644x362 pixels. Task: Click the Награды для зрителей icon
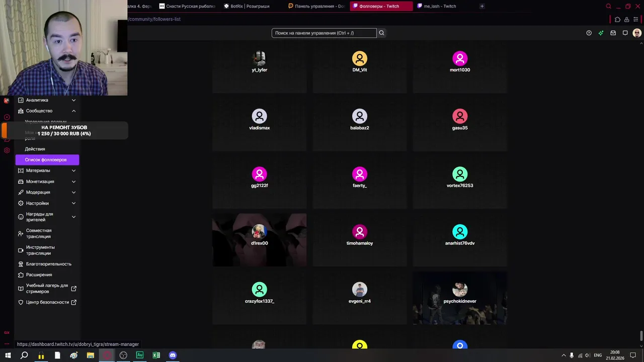pos(21,217)
